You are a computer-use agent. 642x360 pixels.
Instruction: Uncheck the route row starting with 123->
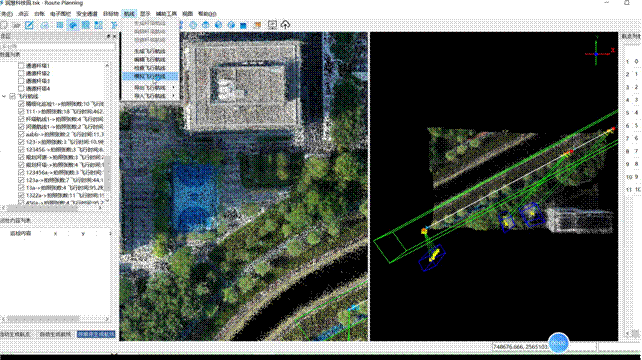[x=21, y=142]
